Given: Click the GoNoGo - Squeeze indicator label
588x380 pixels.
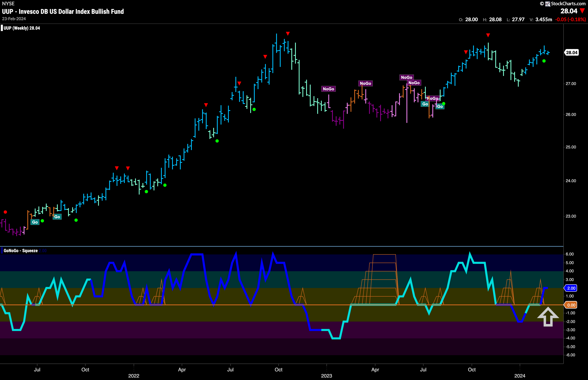Looking at the screenshot, I should click(x=21, y=251).
